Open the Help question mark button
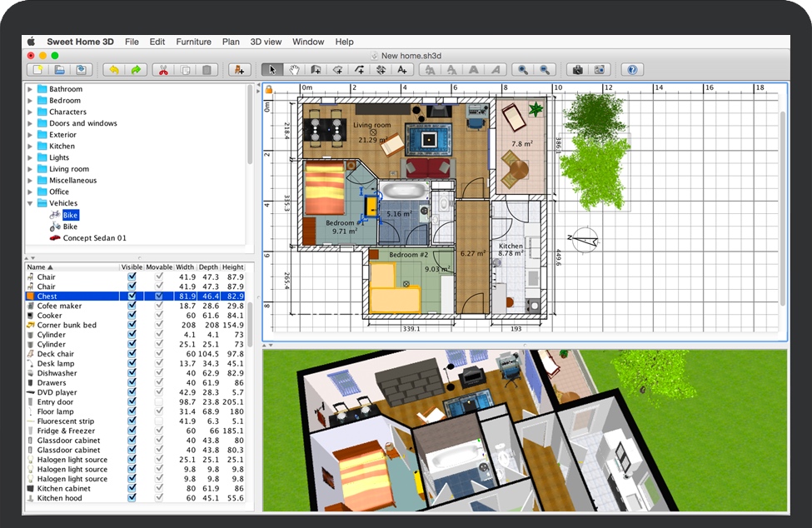812x528 pixels. tap(631, 70)
